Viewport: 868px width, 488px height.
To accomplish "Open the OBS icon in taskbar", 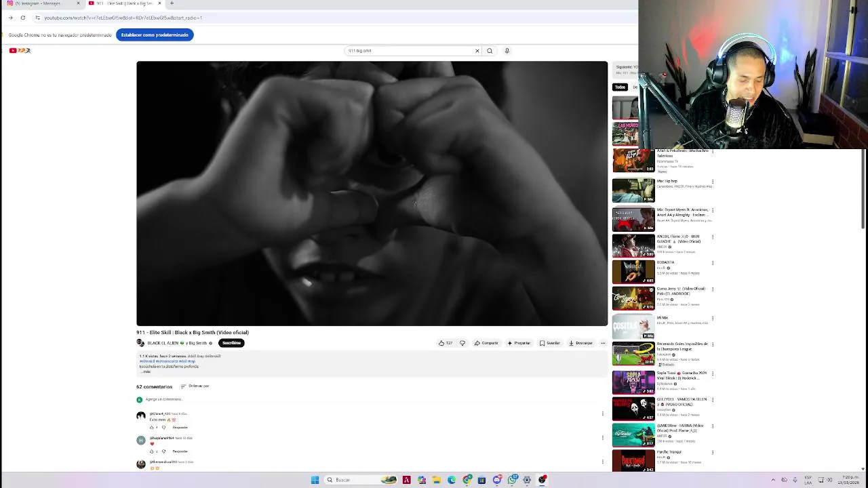I will [542, 480].
